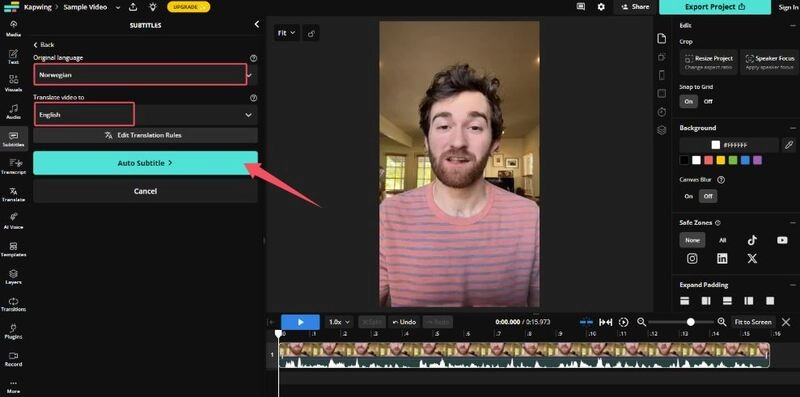
Task: Click the stacked layers icon in right strip
Action: click(x=662, y=130)
